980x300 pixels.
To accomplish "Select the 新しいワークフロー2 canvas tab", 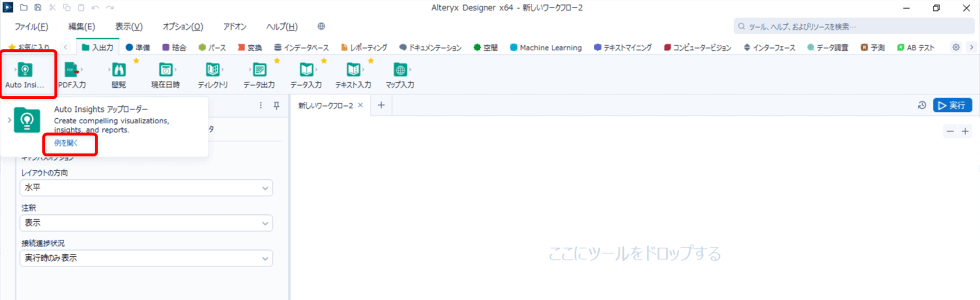I will [326, 105].
